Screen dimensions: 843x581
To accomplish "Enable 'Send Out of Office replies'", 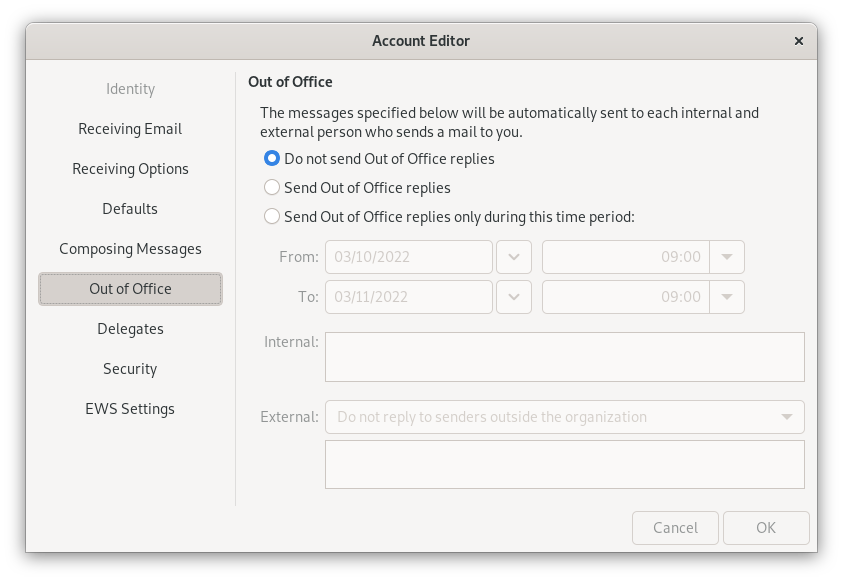I will [x=271, y=187].
